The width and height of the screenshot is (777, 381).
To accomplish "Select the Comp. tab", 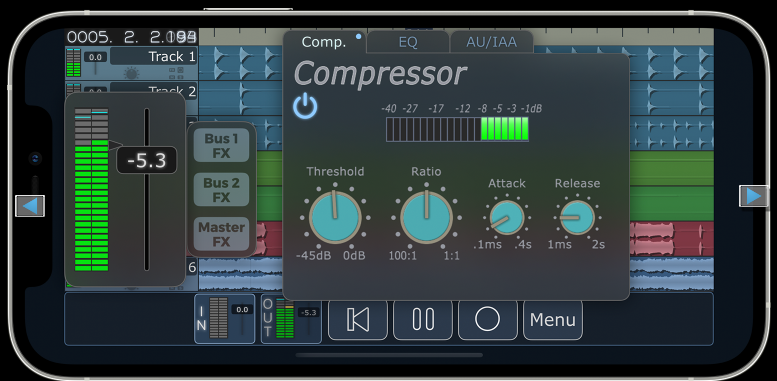I will (x=324, y=42).
